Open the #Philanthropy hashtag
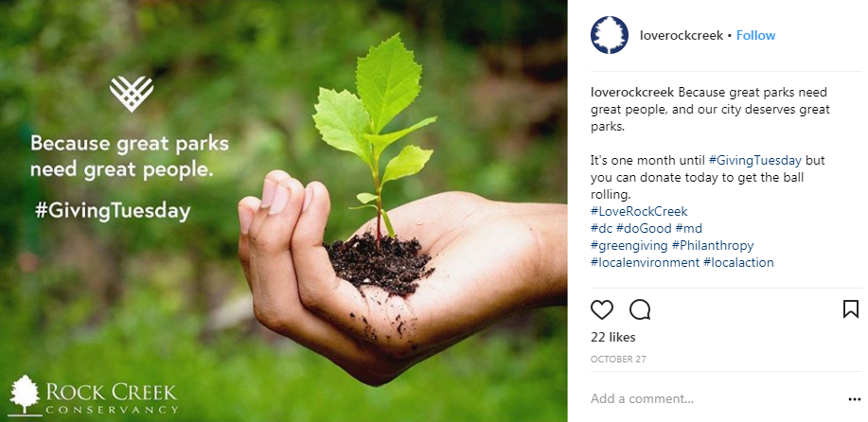Screen dimensions: 868x422 pyautogui.click(x=713, y=246)
